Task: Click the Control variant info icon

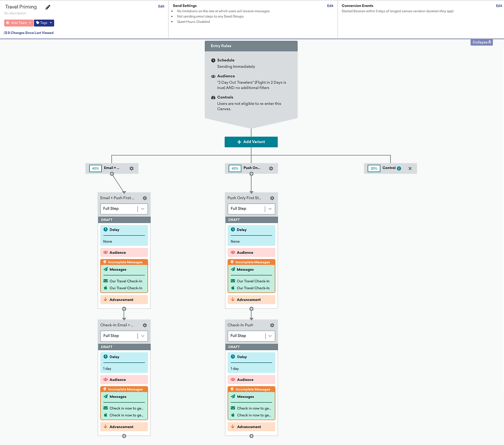Action: coord(399,168)
